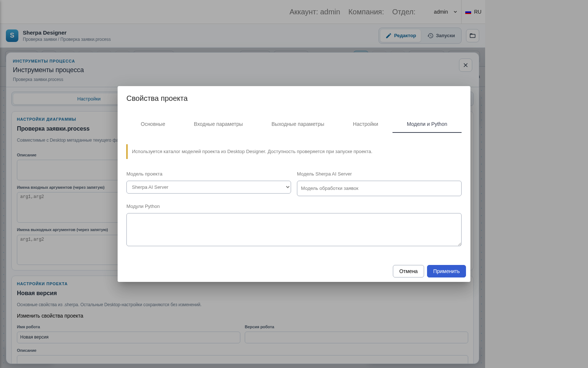The image size is (588, 368).
Task: Expand the admin user dropdown
Action: pyautogui.click(x=445, y=12)
